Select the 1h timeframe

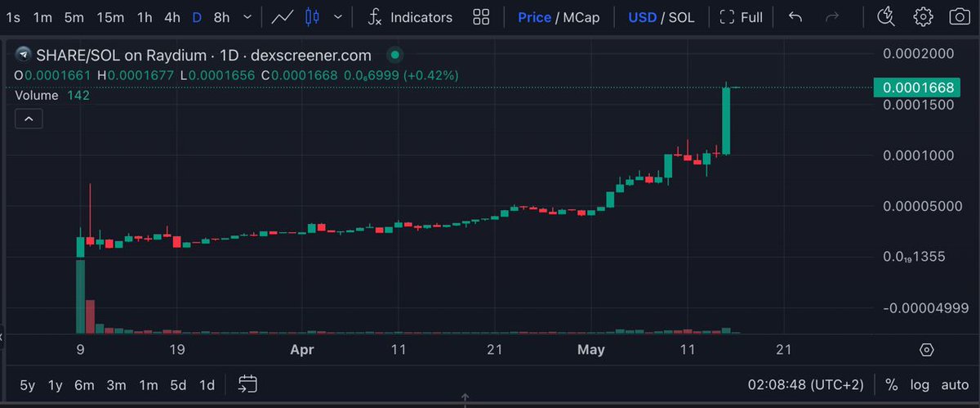click(x=144, y=17)
